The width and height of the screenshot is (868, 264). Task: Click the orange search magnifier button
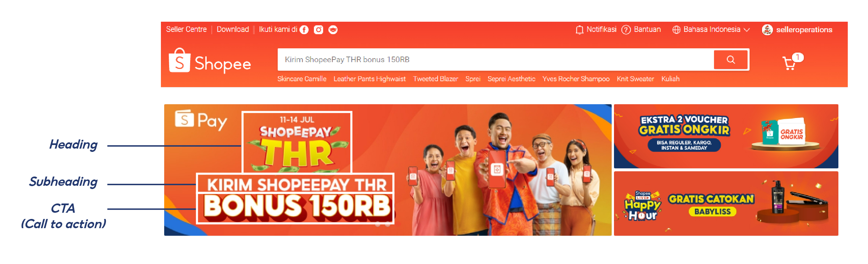click(x=730, y=60)
